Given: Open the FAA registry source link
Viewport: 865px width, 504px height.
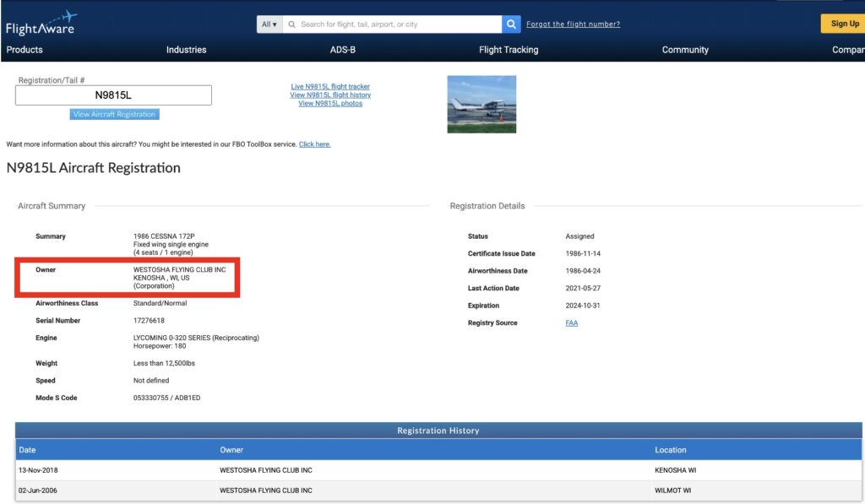Looking at the screenshot, I should point(572,323).
